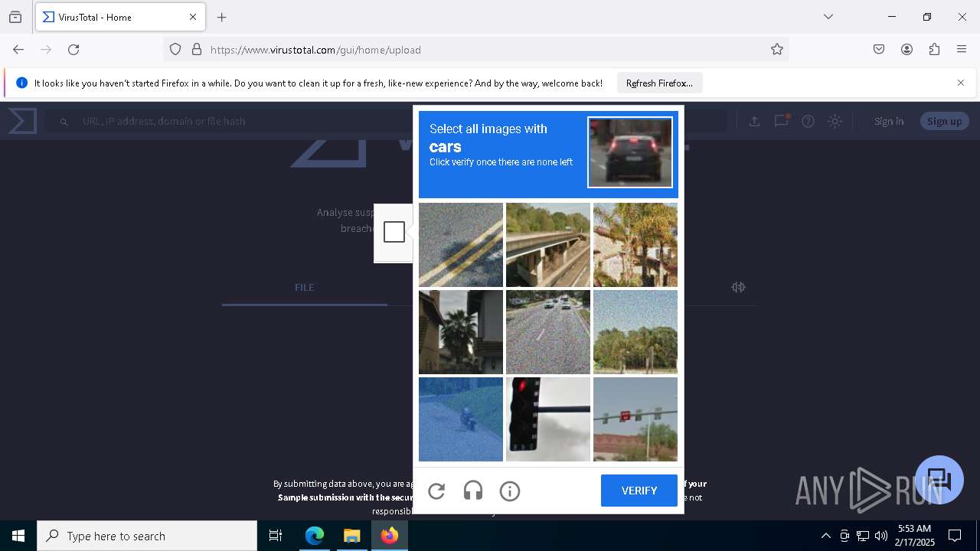Select the highway overpass bridge captcha tile
The height and width of the screenshot is (551, 980).
coord(548,245)
